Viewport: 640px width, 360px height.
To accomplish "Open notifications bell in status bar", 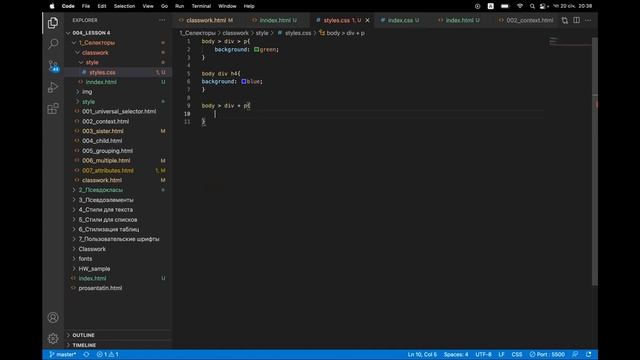I will [x=589, y=354].
